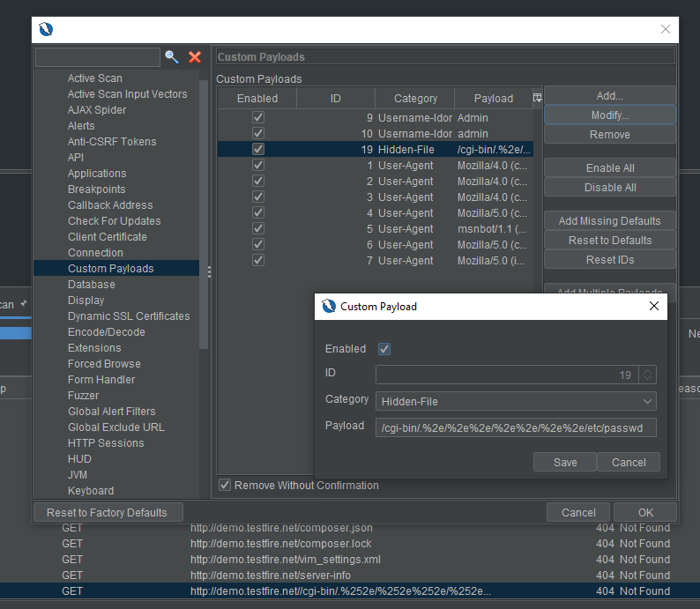Cancel the Custom Payload dialog

point(628,462)
